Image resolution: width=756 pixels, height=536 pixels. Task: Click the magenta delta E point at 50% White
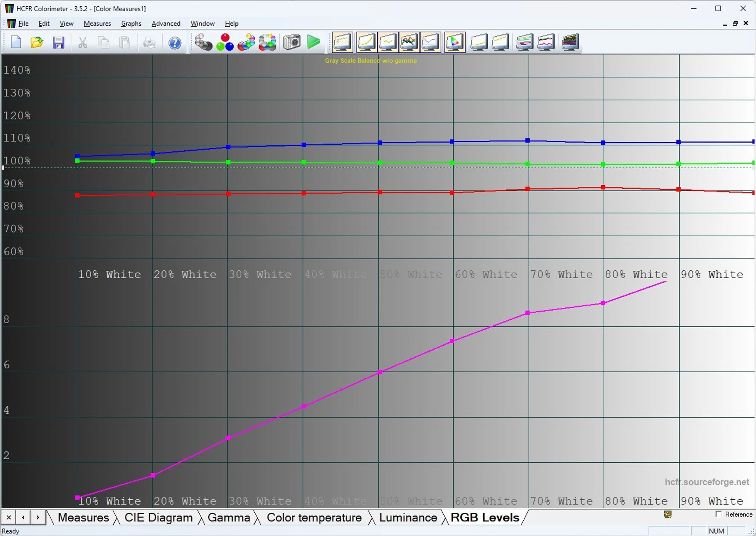[x=380, y=372]
